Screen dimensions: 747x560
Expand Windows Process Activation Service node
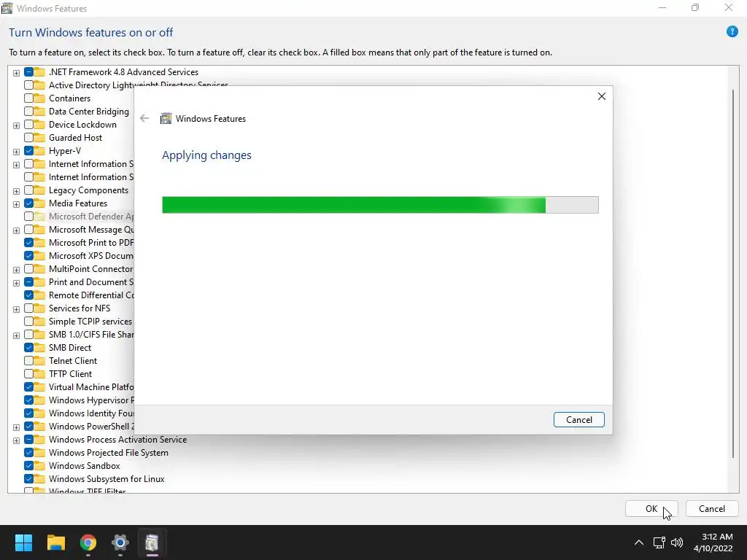(16, 440)
